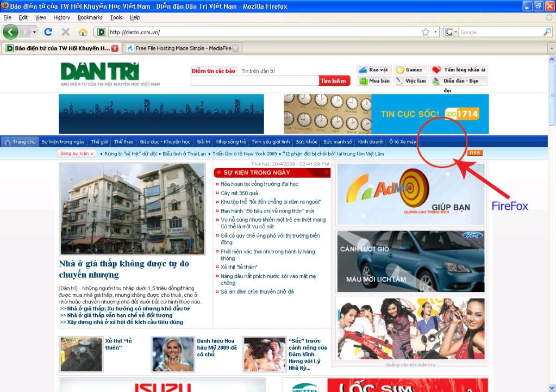556x392 pixels.
Task: Click the Stop loading X icon
Action: click(x=66, y=32)
